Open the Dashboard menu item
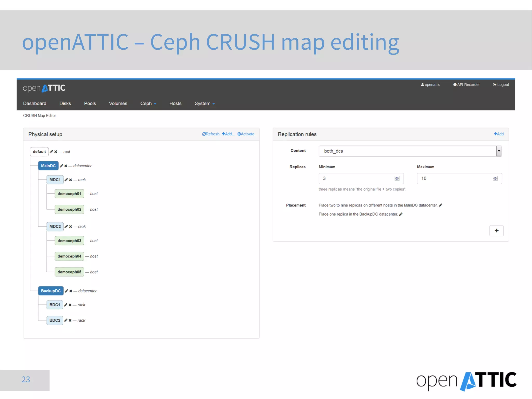This screenshot has width=532, height=399. pyautogui.click(x=35, y=103)
